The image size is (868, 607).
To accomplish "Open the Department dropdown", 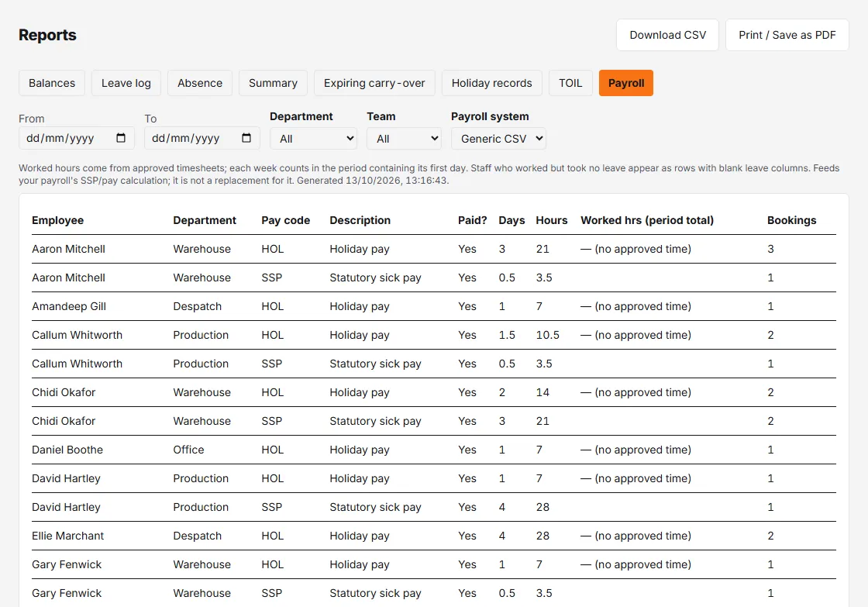I will click(x=313, y=139).
